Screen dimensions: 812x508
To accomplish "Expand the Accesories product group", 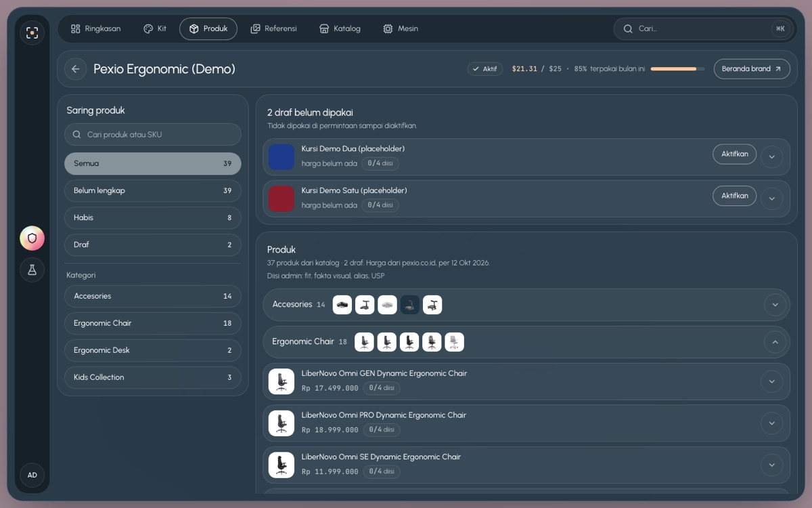I will (775, 305).
